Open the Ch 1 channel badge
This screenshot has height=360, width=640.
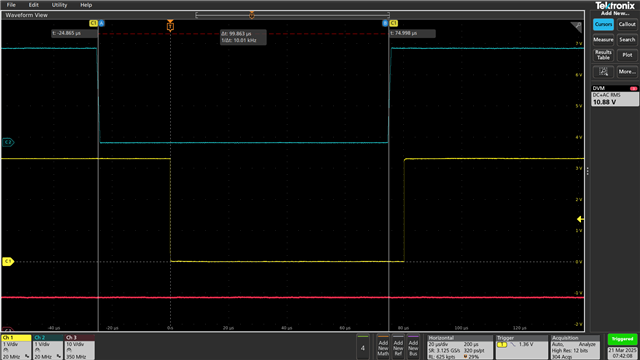tap(16, 347)
